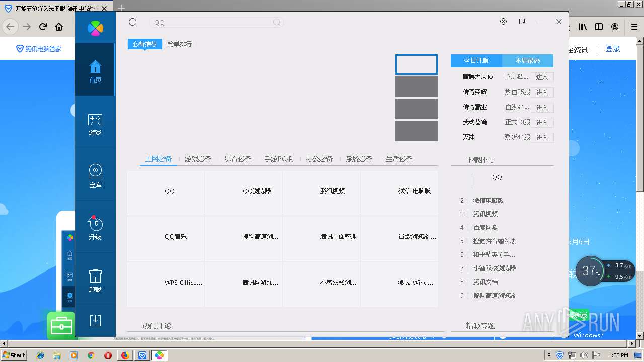Image resolution: width=644 pixels, height=362 pixels.
Task: Open the 腾讯视频 software tile
Action: pyautogui.click(x=321, y=193)
